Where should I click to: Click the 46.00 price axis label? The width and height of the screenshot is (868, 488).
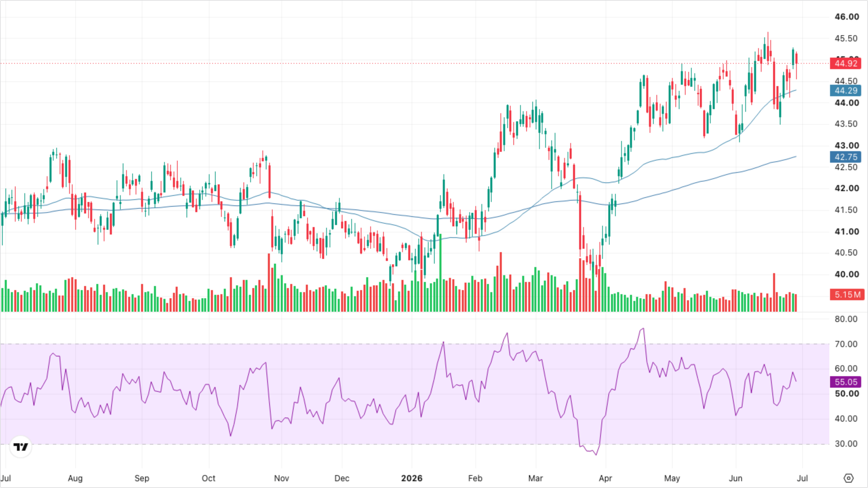[x=847, y=17]
